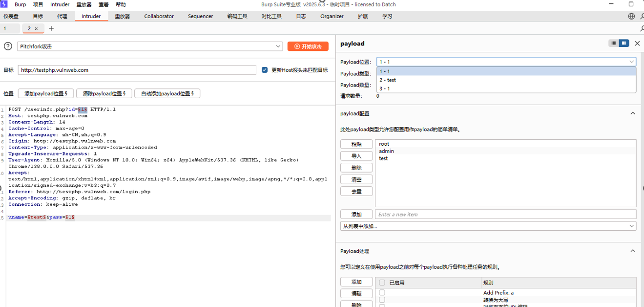Switch to the 仪表盘 tab
The height and width of the screenshot is (307, 644).
(x=11, y=16)
